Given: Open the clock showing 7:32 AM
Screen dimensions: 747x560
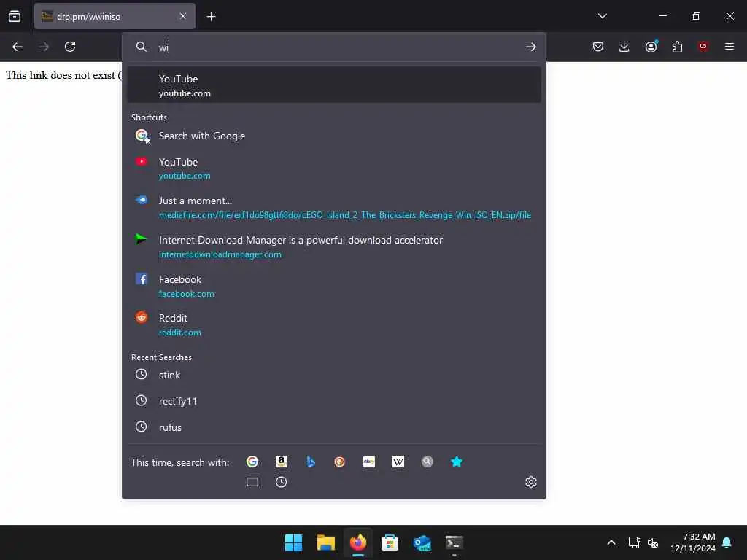Looking at the screenshot, I should coord(693,542).
